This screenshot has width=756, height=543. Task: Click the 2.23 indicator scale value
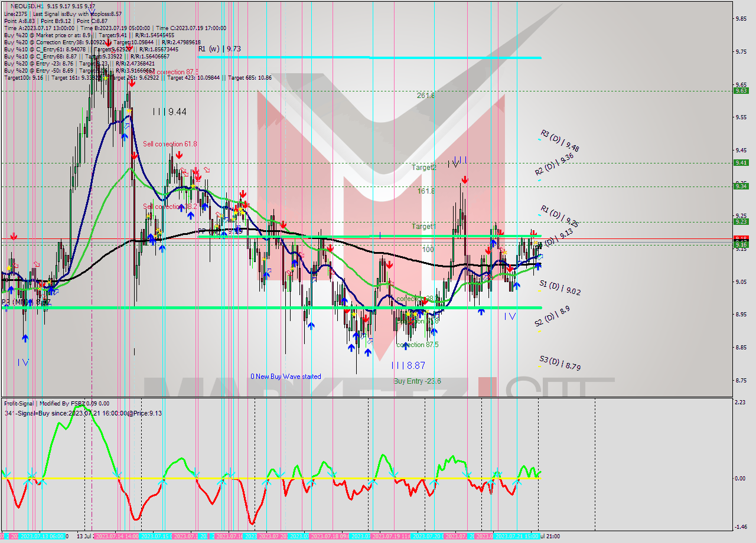[740, 403]
